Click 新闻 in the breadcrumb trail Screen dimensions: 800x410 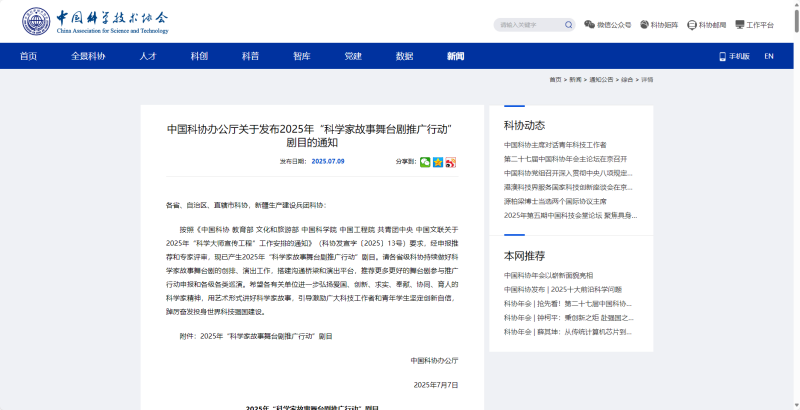[x=575, y=80]
